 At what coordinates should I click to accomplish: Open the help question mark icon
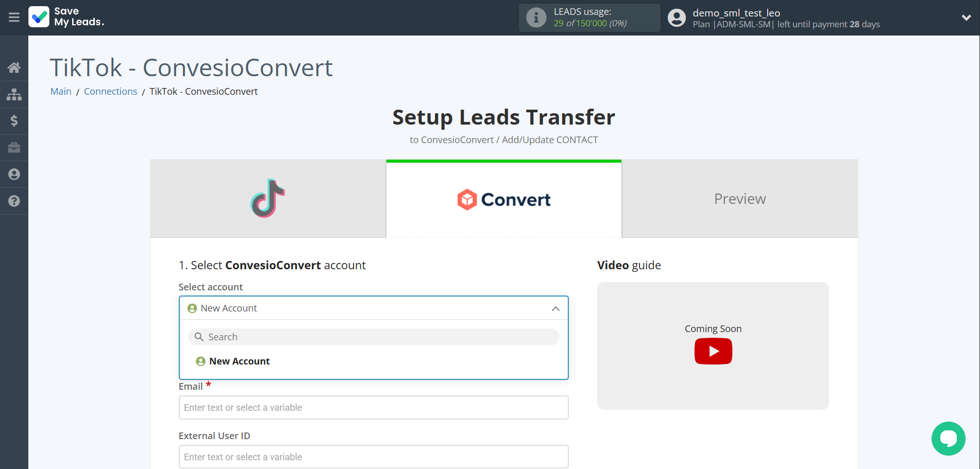point(14,201)
